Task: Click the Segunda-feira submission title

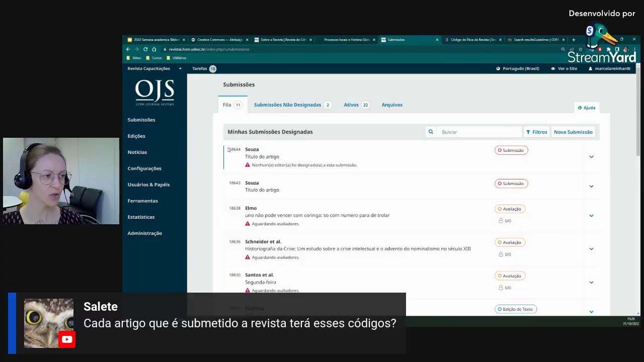Action: pyautogui.click(x=261, y=282)
